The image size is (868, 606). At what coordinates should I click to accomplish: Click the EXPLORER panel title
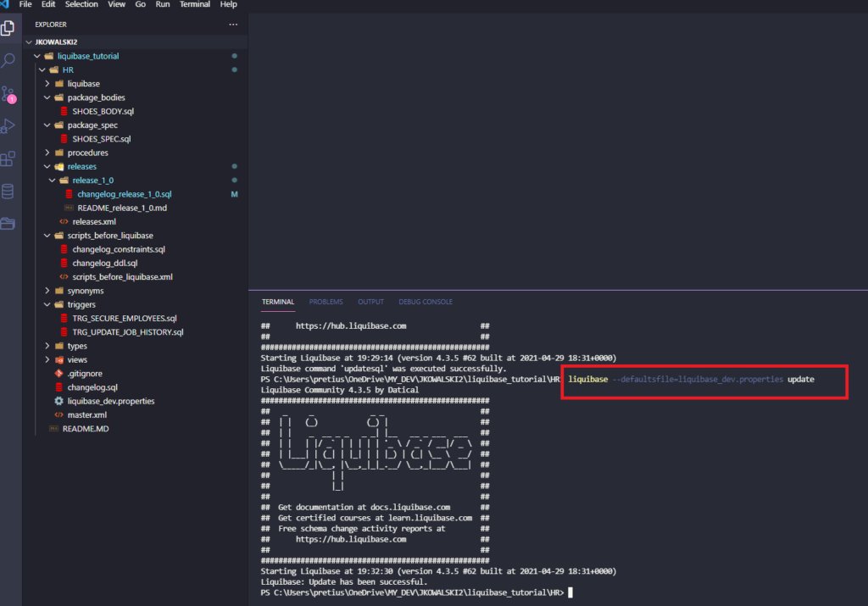(51, 25)
